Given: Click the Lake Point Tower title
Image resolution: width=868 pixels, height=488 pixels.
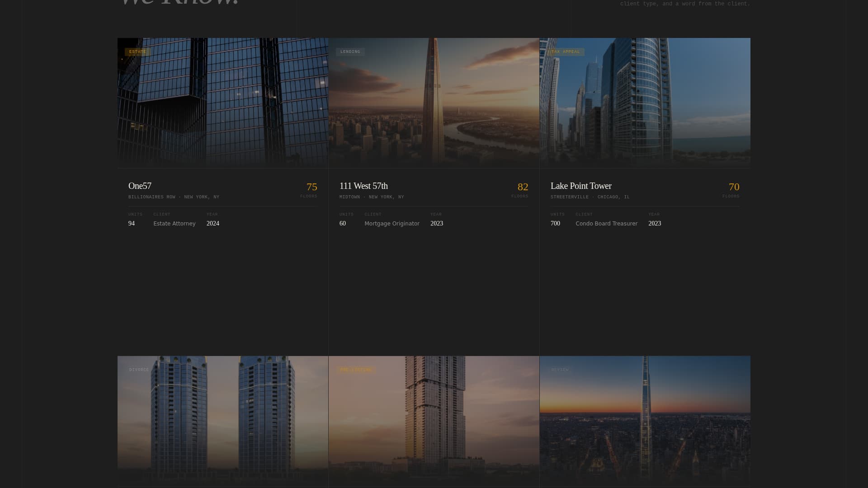Looking at the screenshot, I should tap(581, 186).
